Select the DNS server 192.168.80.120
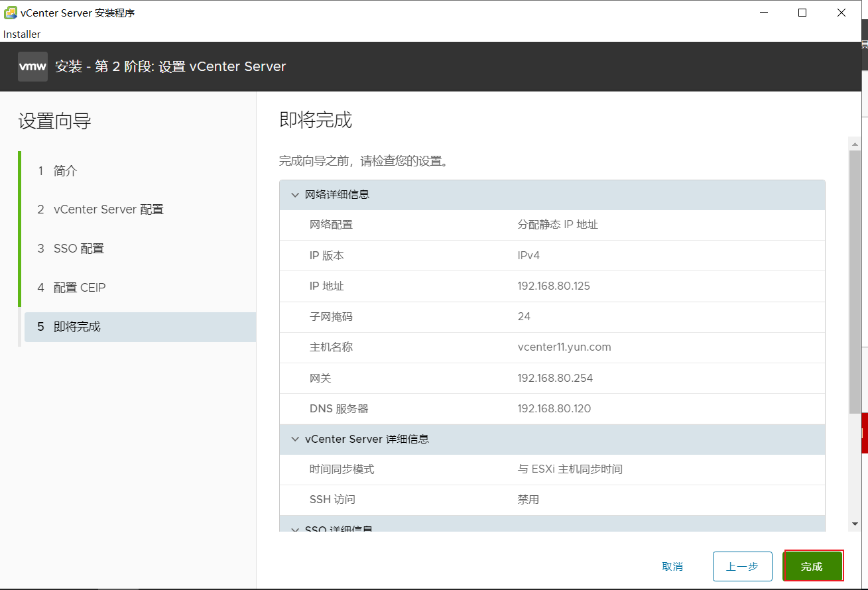The height and width of the screenshot is (590, 868). pos(554,408)
